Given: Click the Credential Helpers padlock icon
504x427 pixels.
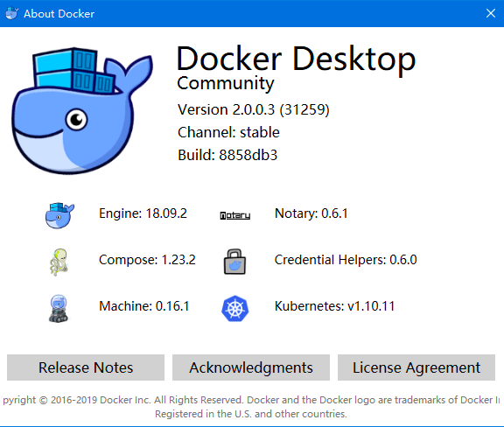Looking at the screenshot, I should point(234,262).
